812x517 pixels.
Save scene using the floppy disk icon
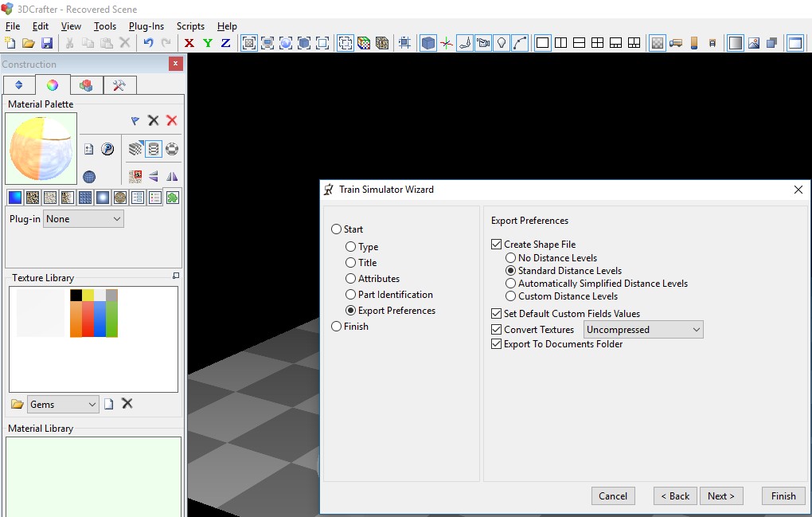tap(47, 43)
